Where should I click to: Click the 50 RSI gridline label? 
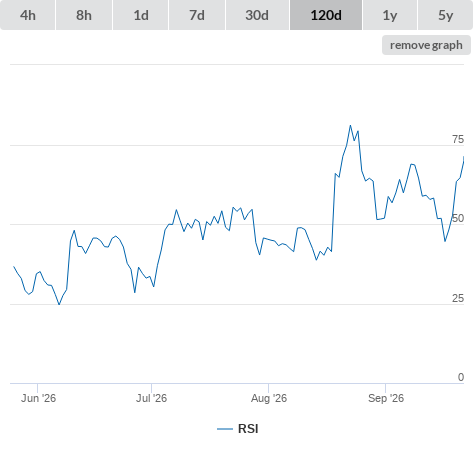pos(458,218)
